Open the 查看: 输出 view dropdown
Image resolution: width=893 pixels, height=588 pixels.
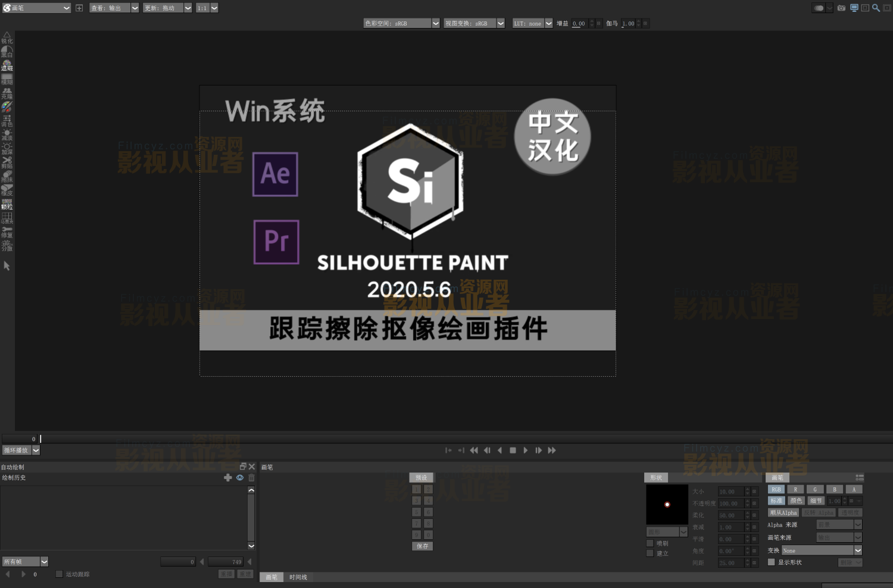pyautogui.click(x=114, y=8)
